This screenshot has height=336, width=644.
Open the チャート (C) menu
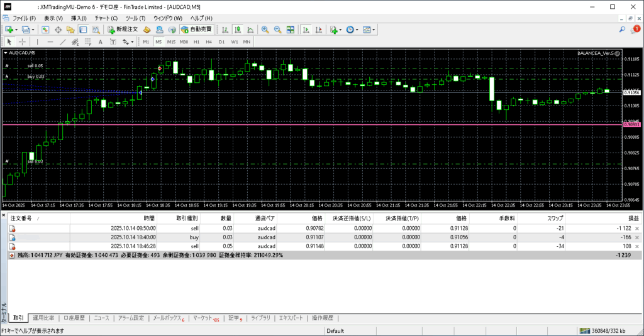(x=106, y=18)
